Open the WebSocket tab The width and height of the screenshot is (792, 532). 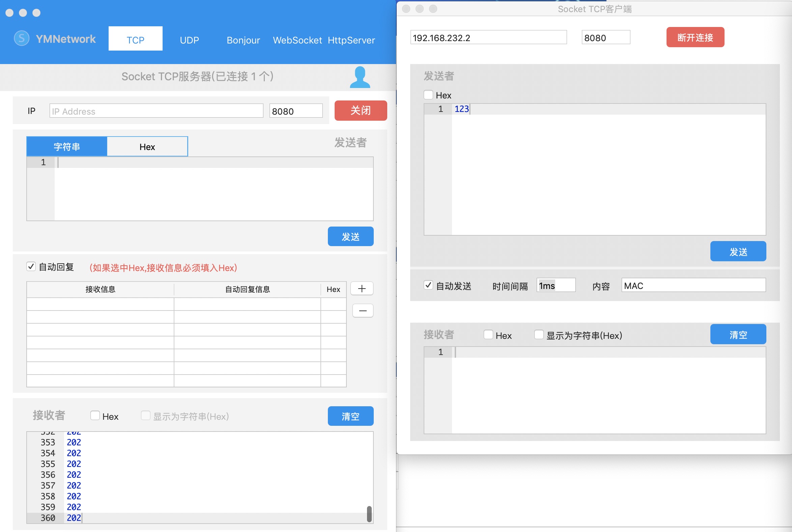point(297,40)
